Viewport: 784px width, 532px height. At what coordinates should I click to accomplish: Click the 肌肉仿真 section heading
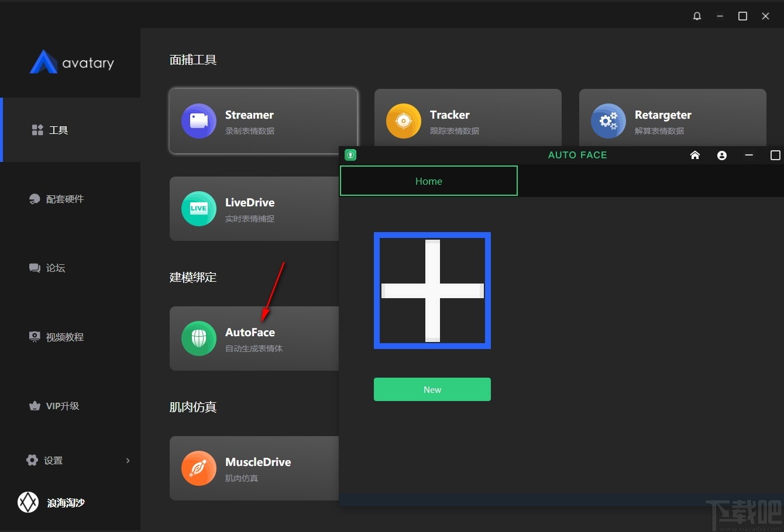click(193, 407)
